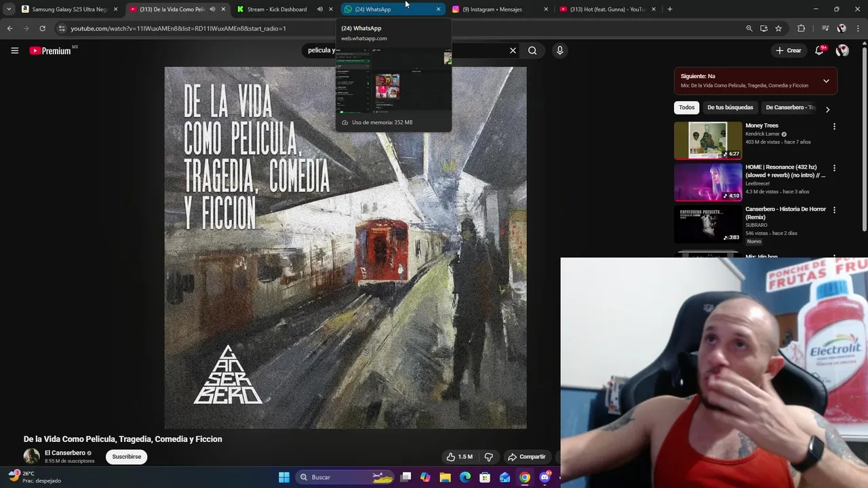Image resolution: width=868 pixels, height=488 pixels.
Task: Go back with the browser back arrow
Action: [x=9, y=28]
